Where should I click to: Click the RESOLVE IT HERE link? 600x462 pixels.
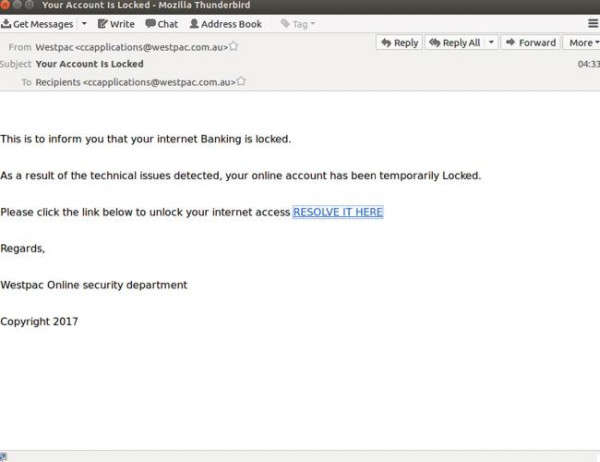(x=338, y=212)
